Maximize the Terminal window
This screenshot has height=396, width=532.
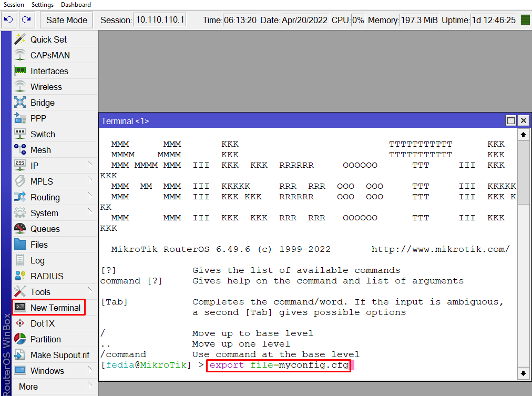(x=511, y=120)
